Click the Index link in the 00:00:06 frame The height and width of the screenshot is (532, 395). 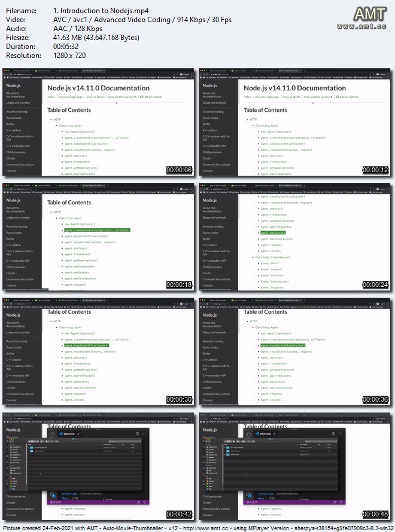[x=51, y=97]
